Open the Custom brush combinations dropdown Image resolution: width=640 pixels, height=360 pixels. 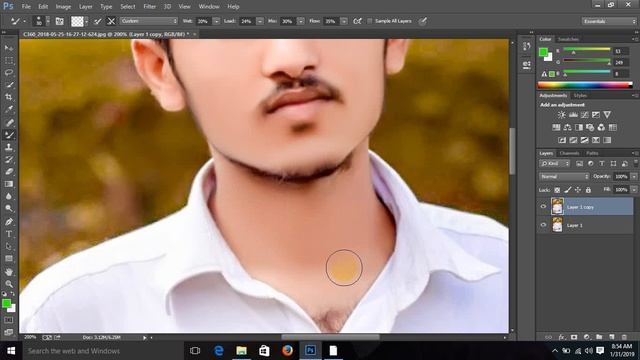(x=149, y=21)
